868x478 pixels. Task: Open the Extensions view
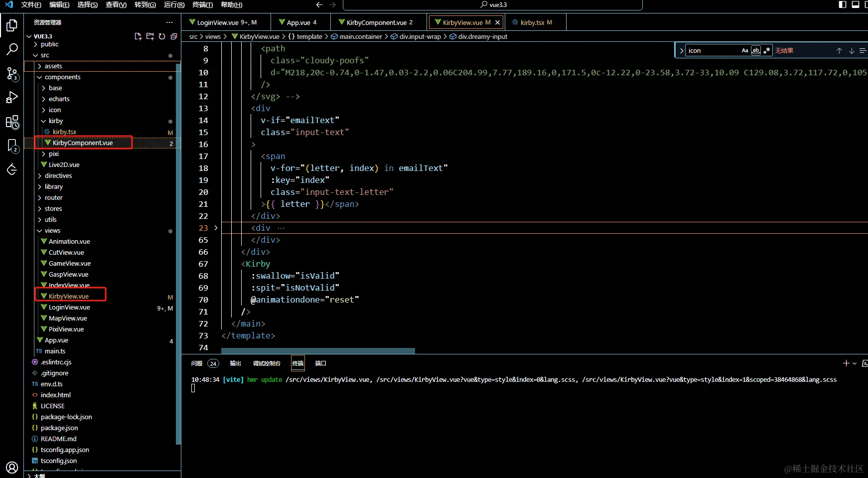tap(12, 122)
